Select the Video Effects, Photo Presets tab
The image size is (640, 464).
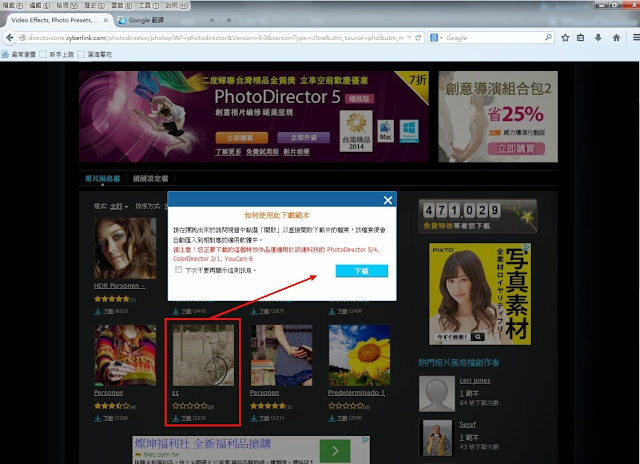pos(55,20)
